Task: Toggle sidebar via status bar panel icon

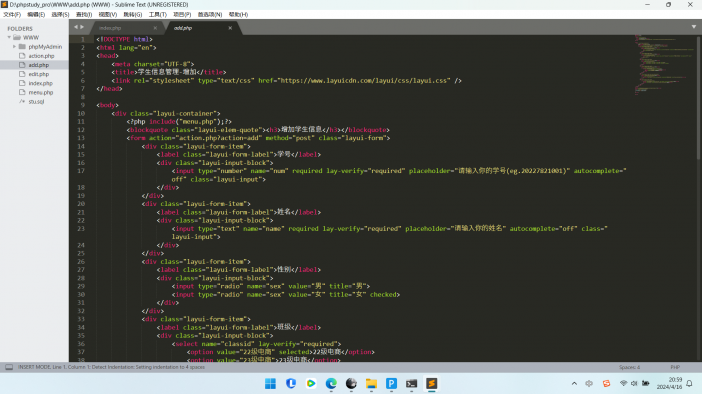Action: [9, 367]
